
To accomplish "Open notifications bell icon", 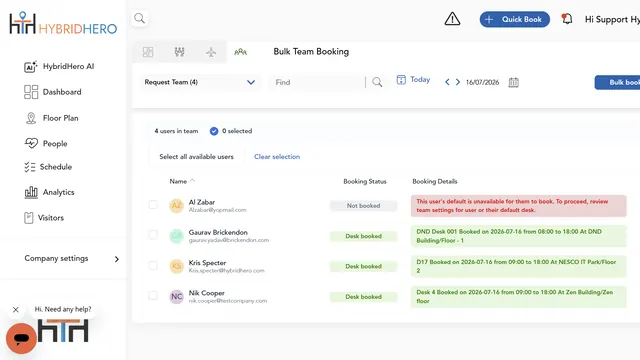I will tap(567, 19).
